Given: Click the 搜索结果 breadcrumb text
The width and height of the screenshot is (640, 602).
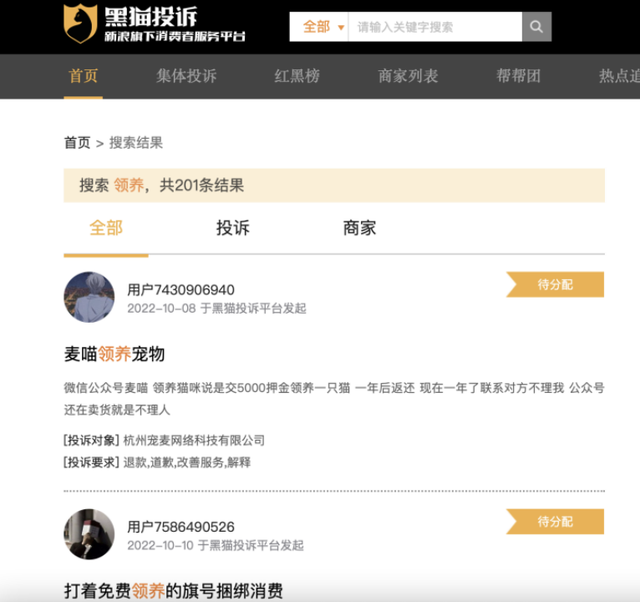Looking at the screenshot, I should point(136,143).
